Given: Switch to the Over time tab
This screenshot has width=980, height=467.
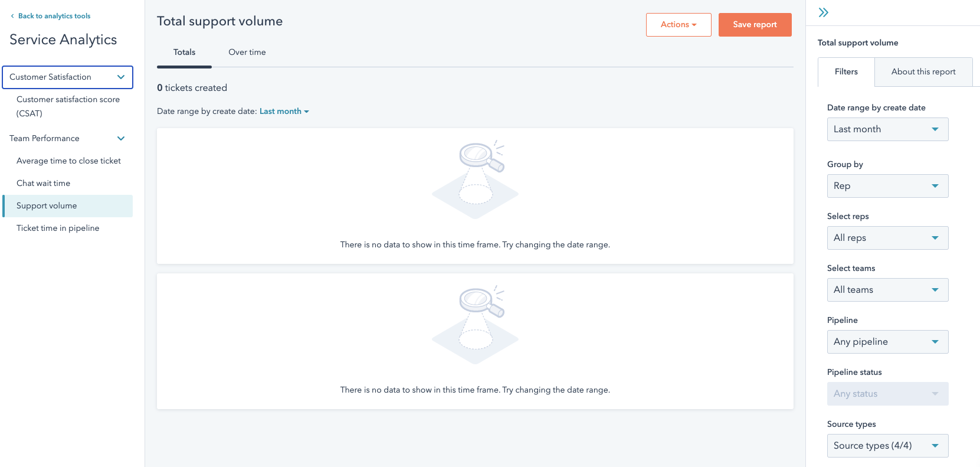Looking at the screenshot, I should (247, 52).
